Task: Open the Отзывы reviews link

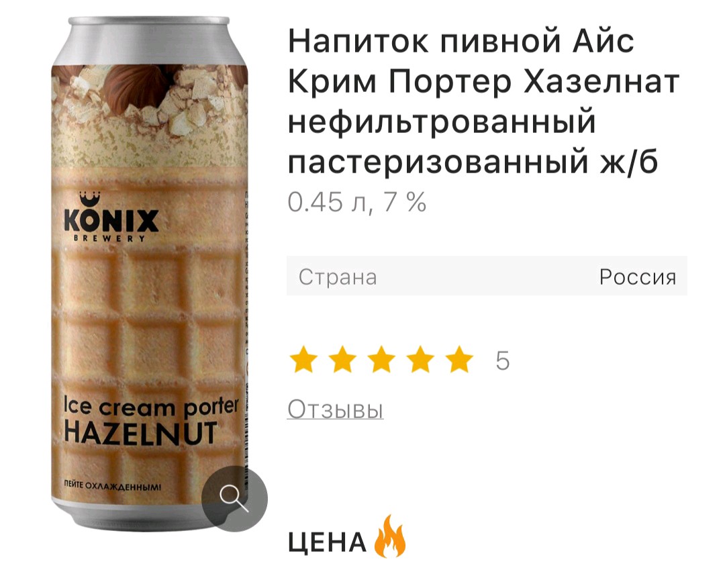Action: 335,409
